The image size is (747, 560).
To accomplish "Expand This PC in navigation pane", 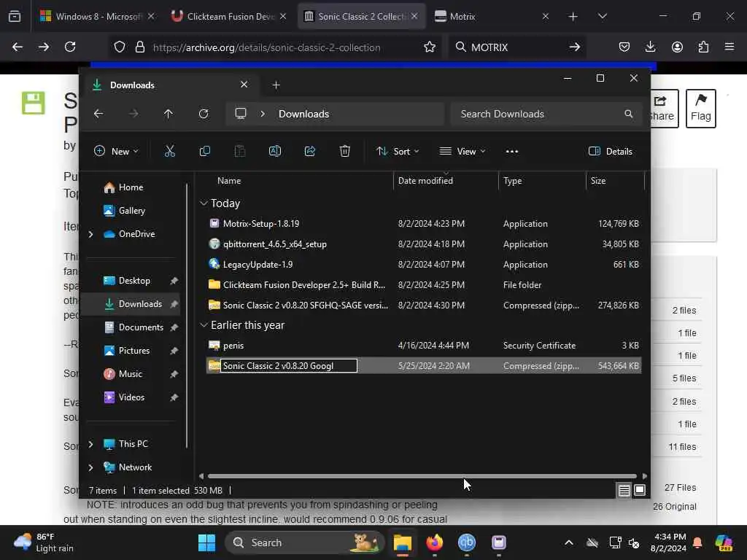I will (x=91, y=444).
